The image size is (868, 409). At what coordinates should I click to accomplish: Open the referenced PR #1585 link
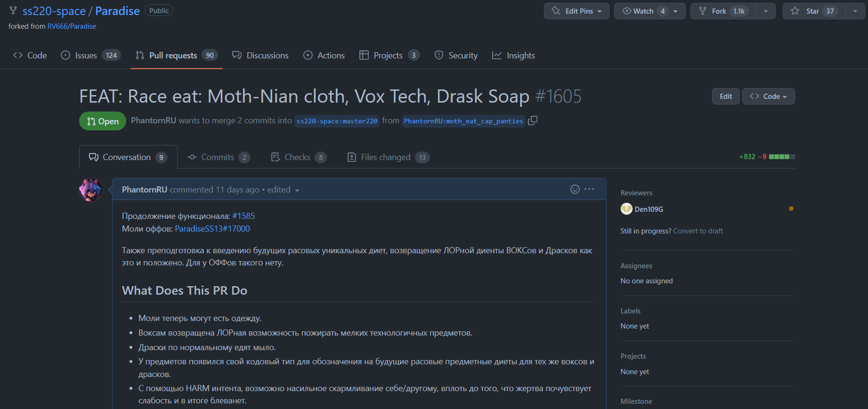pyautogui.click(x=243, y=216)
